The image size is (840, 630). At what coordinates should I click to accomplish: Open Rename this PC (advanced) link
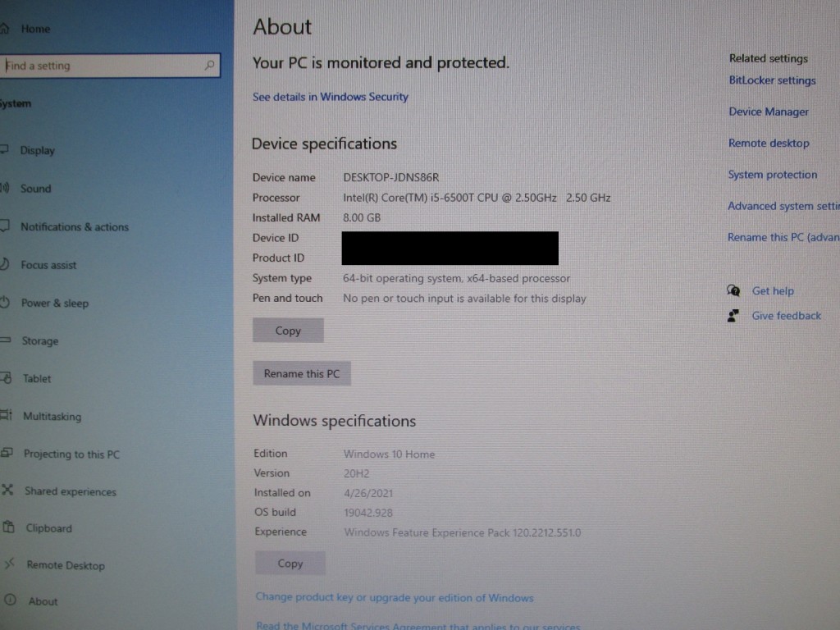783,237
